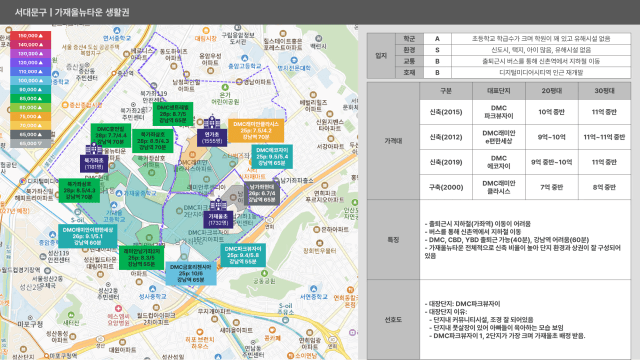The height and width of the screenshot is (360, 640).
Task: Click the 증산역 station marker
Action: (x=113, y=73)
